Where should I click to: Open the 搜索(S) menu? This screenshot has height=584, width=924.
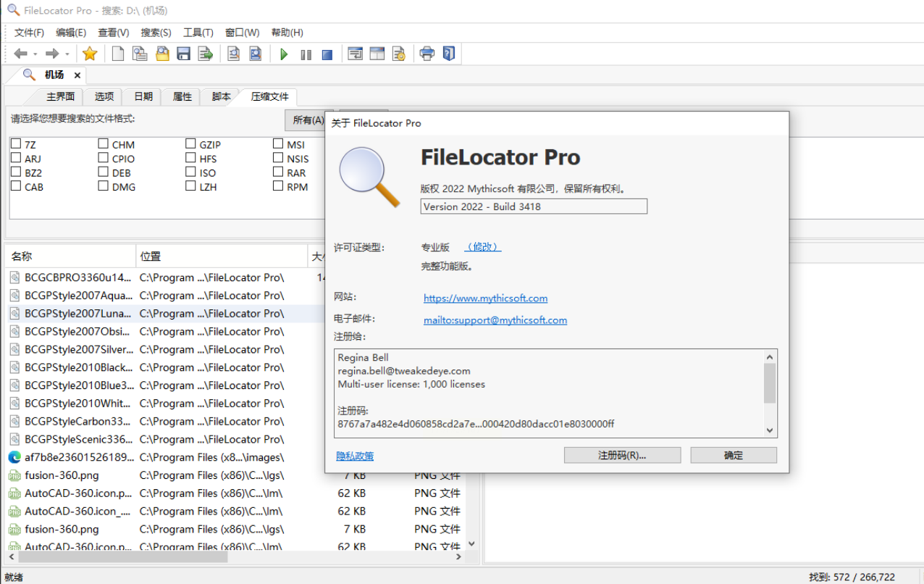156,33
